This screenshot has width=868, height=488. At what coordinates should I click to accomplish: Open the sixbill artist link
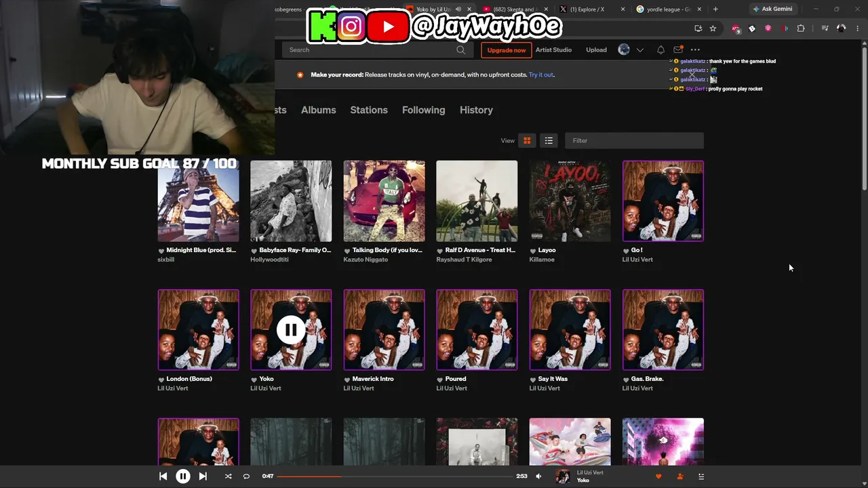[166, 260]
